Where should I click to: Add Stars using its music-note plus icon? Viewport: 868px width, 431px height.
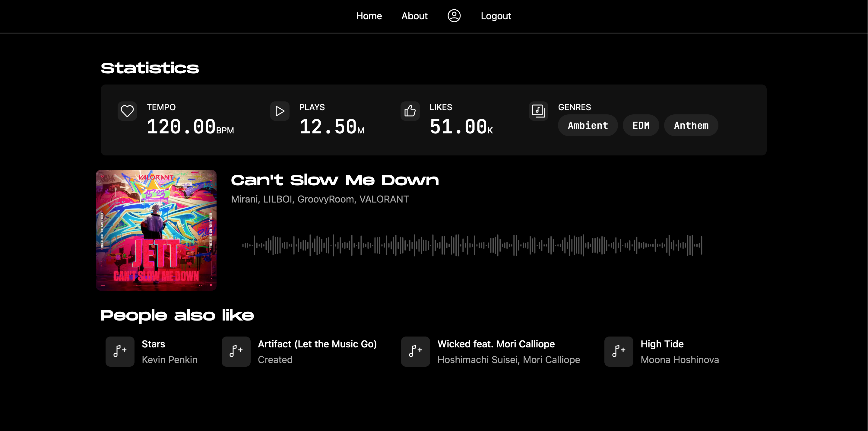click(x=120, y=351)
